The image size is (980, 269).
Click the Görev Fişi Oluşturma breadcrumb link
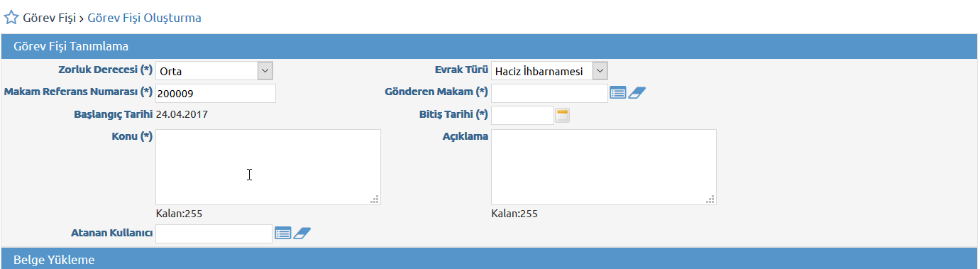point(144,18)
